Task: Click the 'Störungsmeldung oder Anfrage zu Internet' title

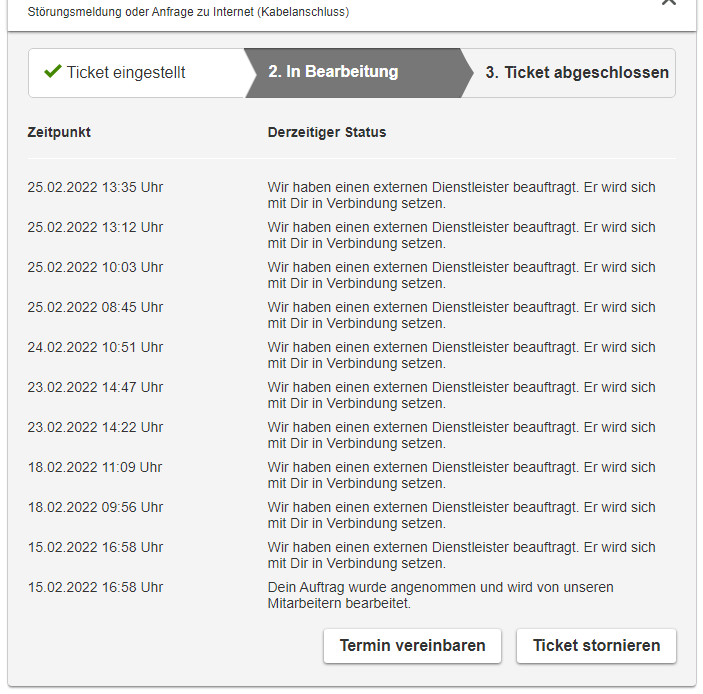Action: (188, 12)
